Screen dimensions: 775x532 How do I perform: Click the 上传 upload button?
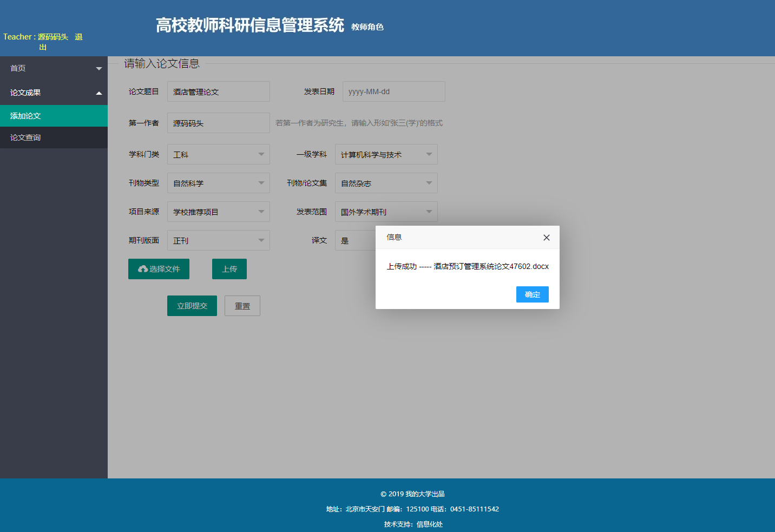click(x=229, y=268)
